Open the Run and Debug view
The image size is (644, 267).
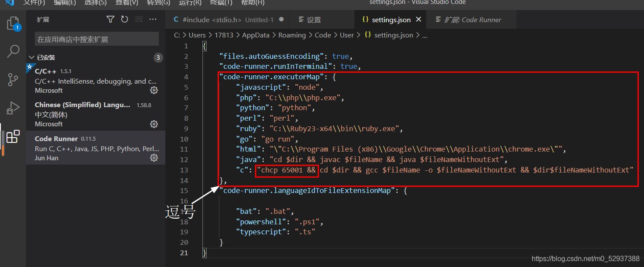pyautogui.click(x=13, y=108)
